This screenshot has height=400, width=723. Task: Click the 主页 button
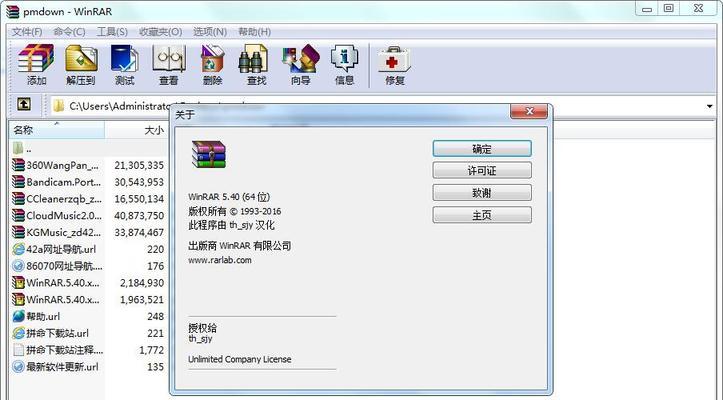(482, 215)
